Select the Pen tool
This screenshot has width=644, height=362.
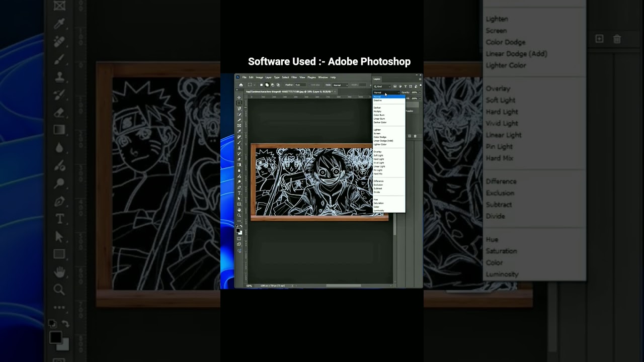[x=239, y=187]
